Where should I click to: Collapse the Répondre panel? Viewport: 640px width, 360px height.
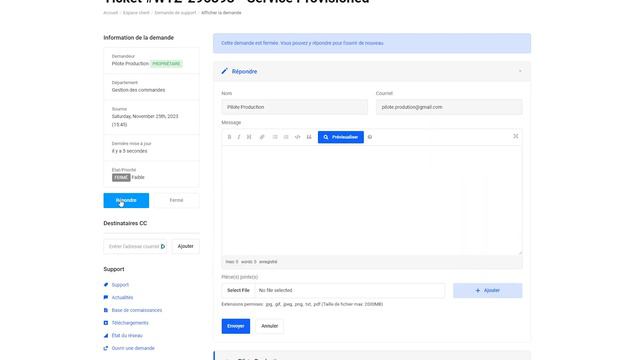(x=520, y=71)
